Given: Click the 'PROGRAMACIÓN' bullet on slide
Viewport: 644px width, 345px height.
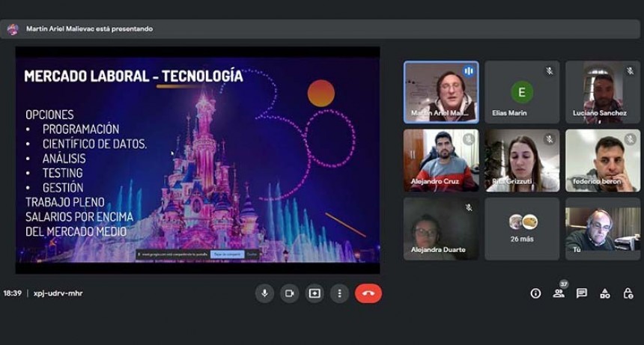Looking at the screenshot, I should pyautogui.click(x=81, y=129).
